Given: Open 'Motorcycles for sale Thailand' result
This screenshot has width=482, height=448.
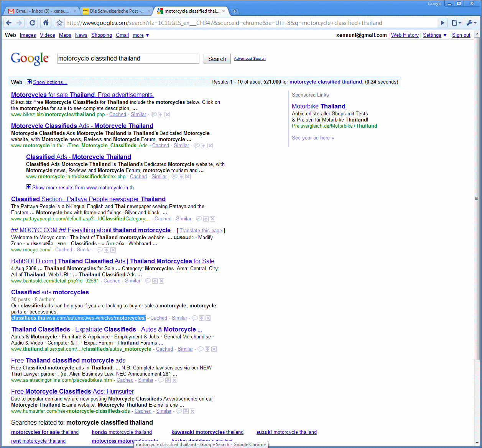Looking at the screenshot, I should 82,95.
